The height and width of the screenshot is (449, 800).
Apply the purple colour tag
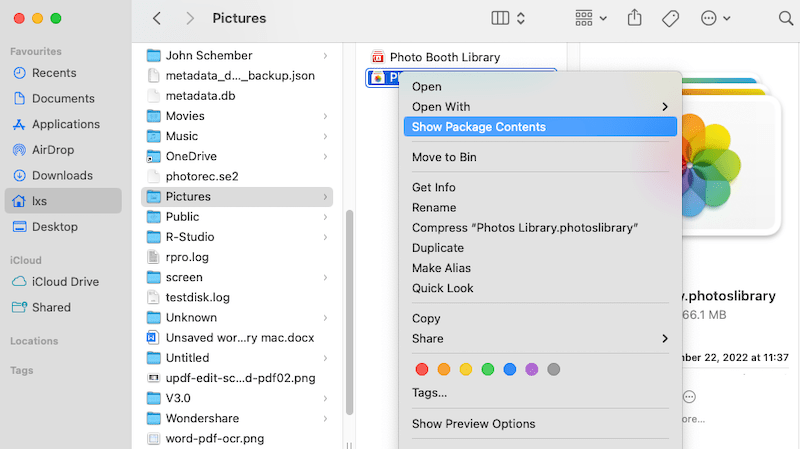click(531, 369)
